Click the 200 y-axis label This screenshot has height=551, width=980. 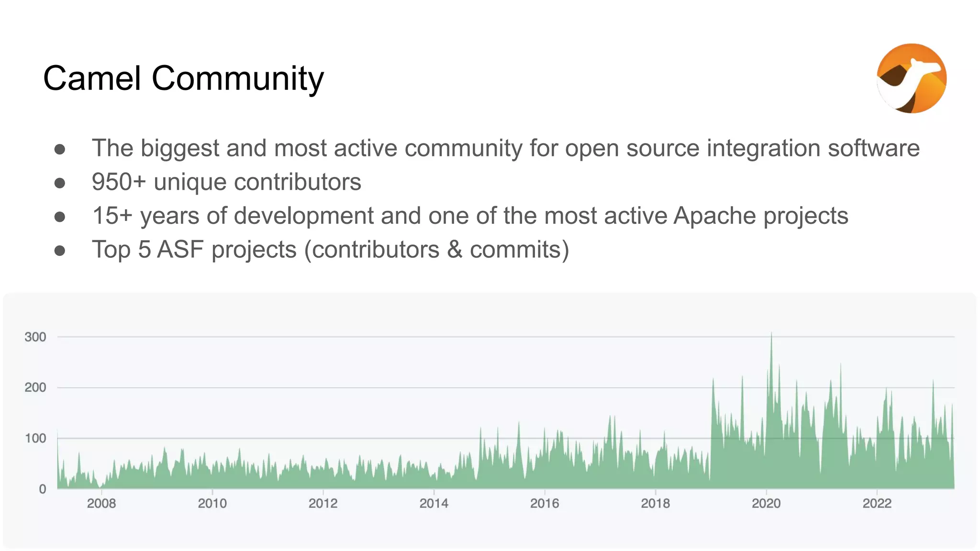(35, 387)
